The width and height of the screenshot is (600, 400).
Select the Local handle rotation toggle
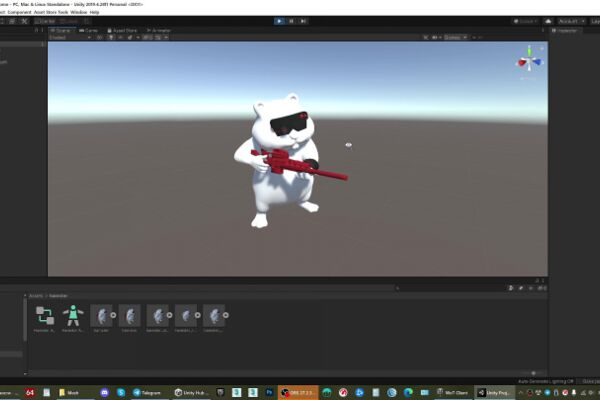(70, 21)
